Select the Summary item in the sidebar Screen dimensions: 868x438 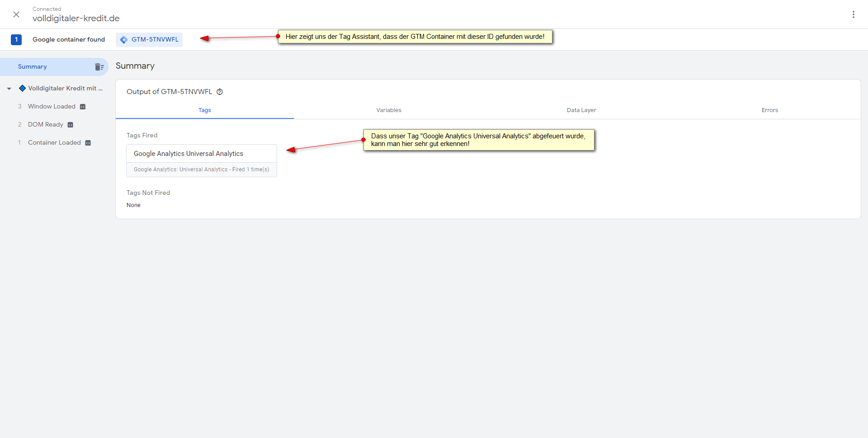point(54,66)
